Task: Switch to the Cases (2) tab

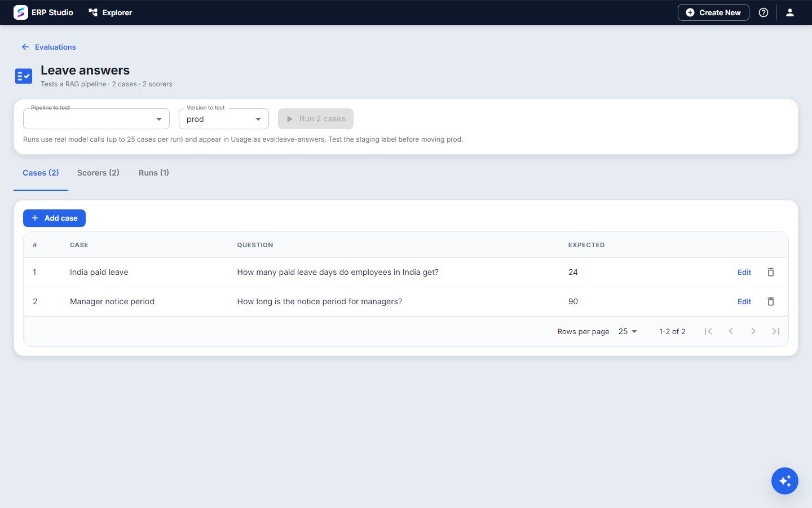Action: [41, 173]
